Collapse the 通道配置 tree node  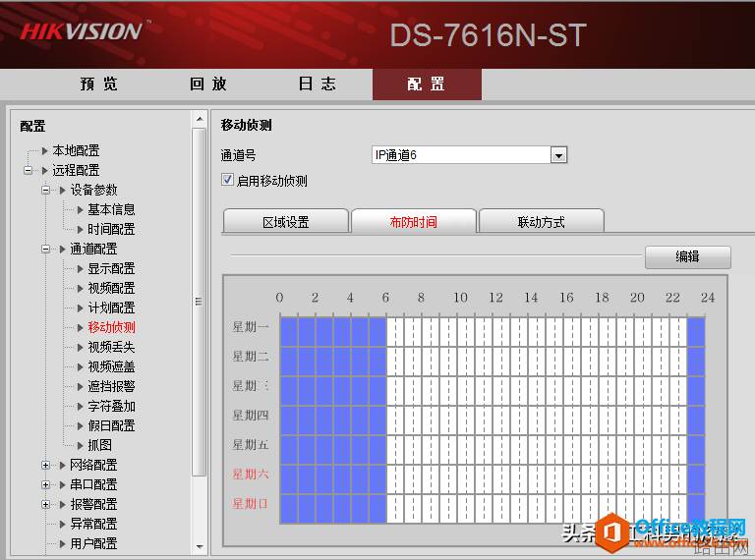(46, 249)
